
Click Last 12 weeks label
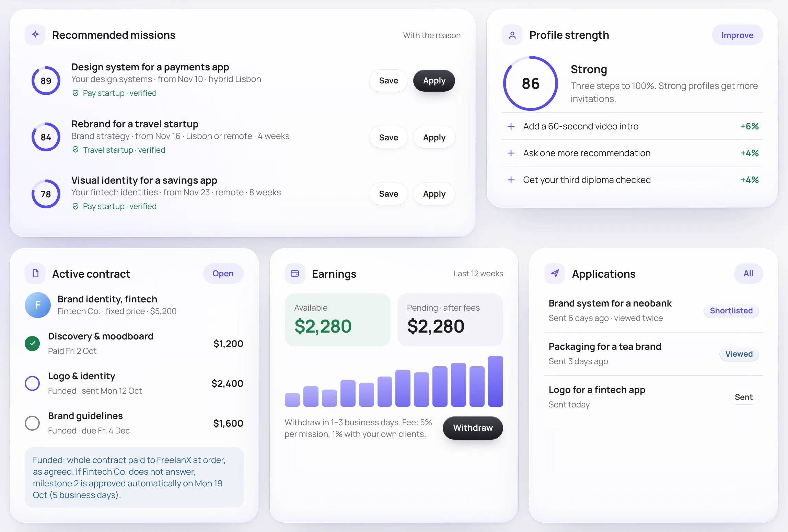pyautogui.click(x=478, y=274)
